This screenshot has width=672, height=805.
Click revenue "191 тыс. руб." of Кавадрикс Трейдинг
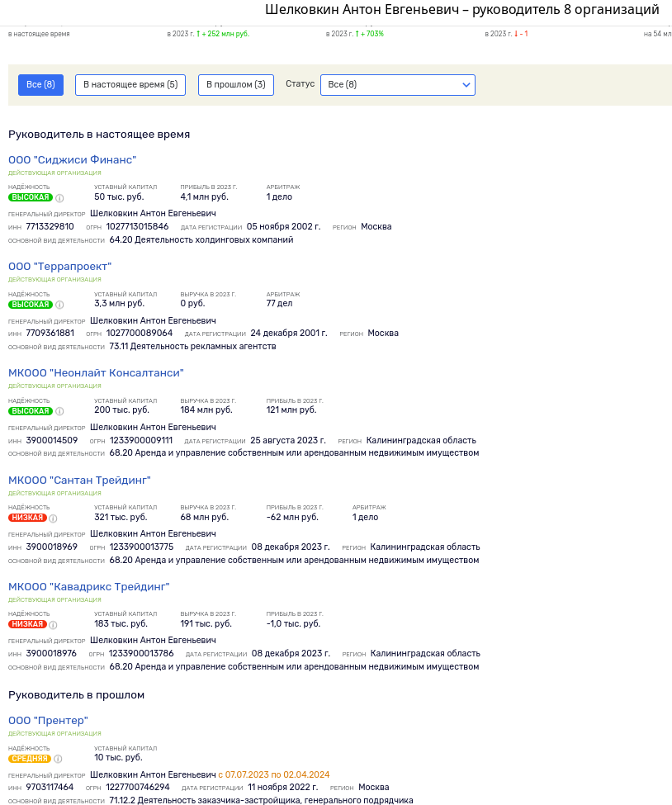coord(206,623)
